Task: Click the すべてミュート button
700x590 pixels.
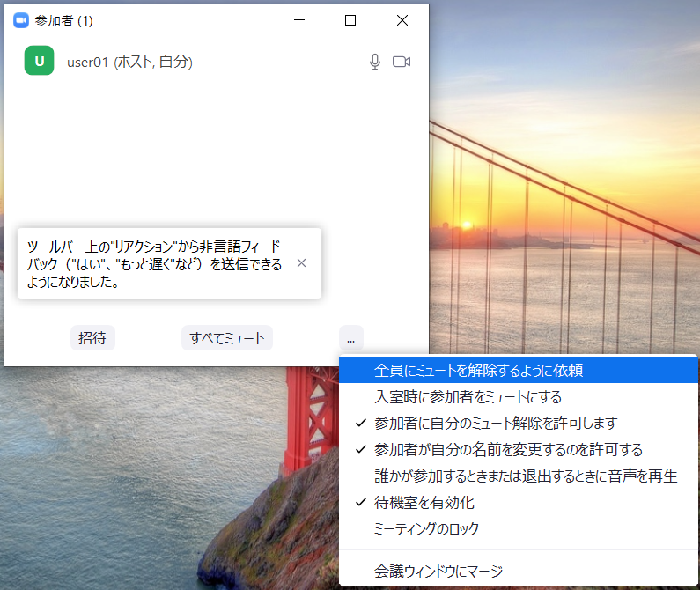Action: pos(227,338)
